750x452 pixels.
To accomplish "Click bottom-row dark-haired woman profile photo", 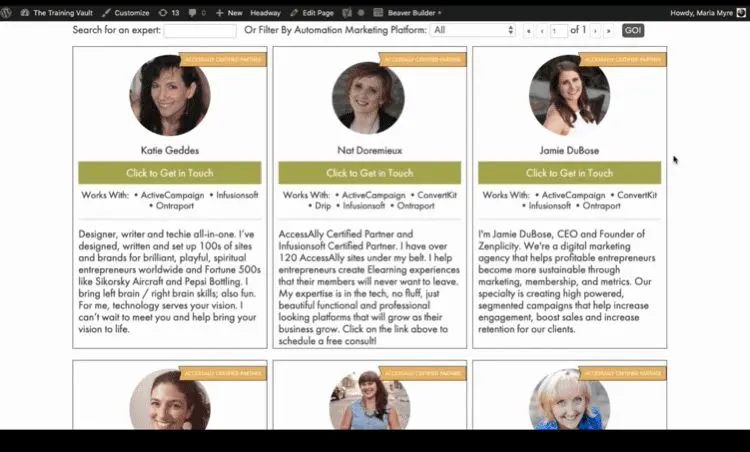I will (x=170, y=399).
